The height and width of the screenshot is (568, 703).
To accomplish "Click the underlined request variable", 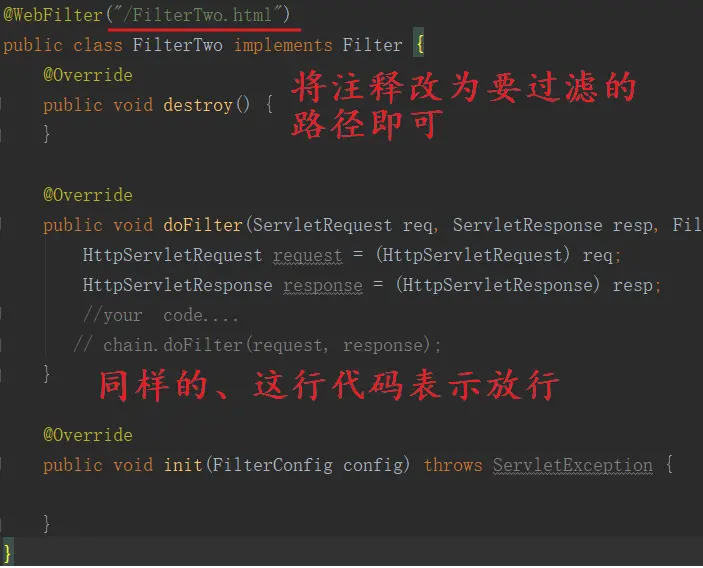I will (x=308, y=256).
